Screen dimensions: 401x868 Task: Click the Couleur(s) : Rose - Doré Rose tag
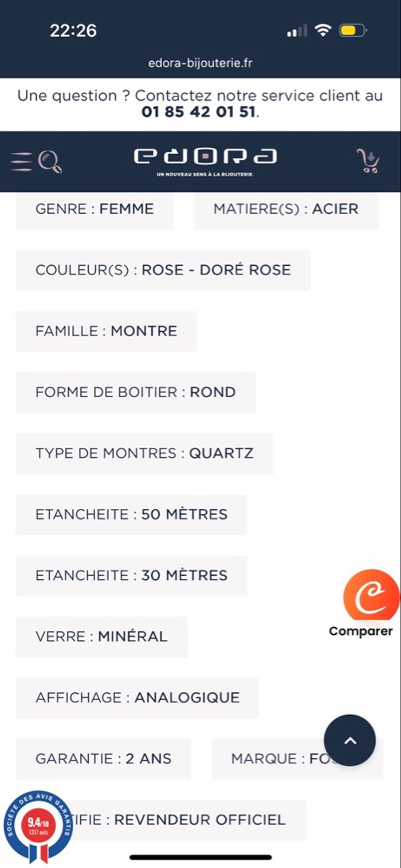tap(163, 270)
